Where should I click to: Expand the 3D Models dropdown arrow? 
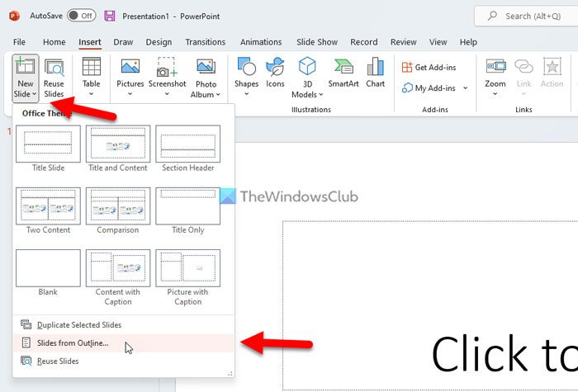coord(320,95)
